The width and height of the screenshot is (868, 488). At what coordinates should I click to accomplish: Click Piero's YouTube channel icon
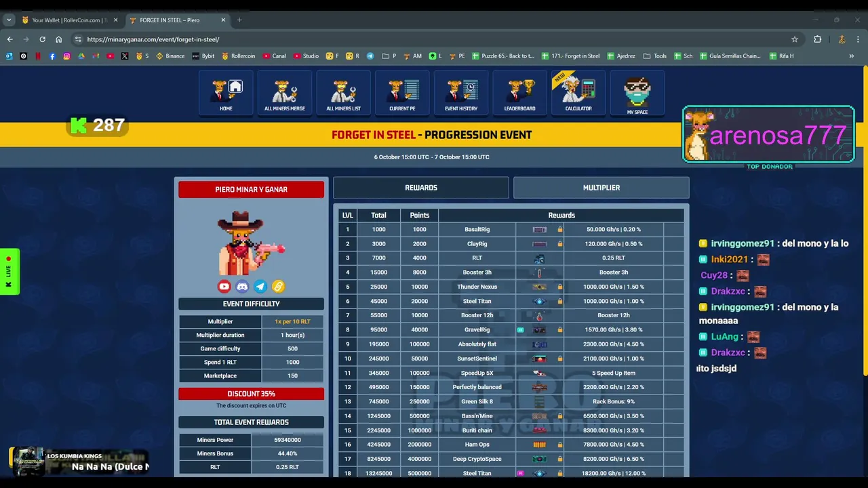point(224,287)
